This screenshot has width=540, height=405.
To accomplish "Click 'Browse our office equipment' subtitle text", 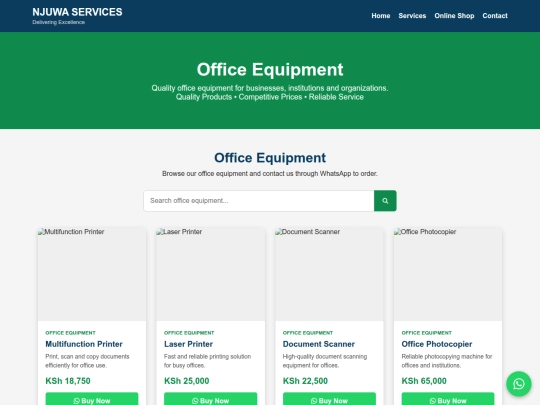I will click(x=270, y=174).
